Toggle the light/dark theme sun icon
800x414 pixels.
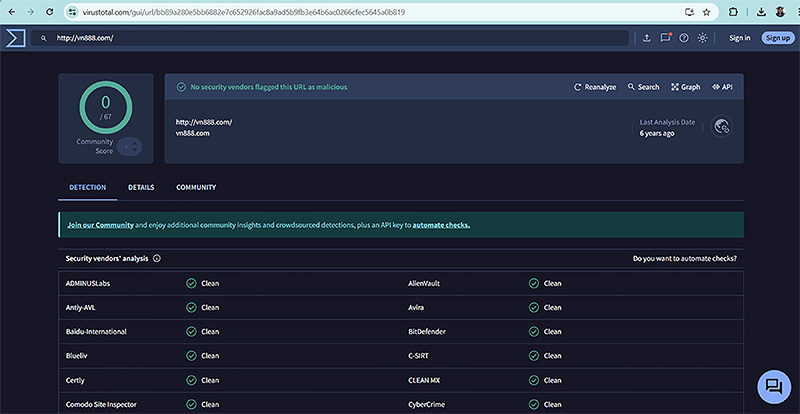pyautogui.click(x=703, y=38)
